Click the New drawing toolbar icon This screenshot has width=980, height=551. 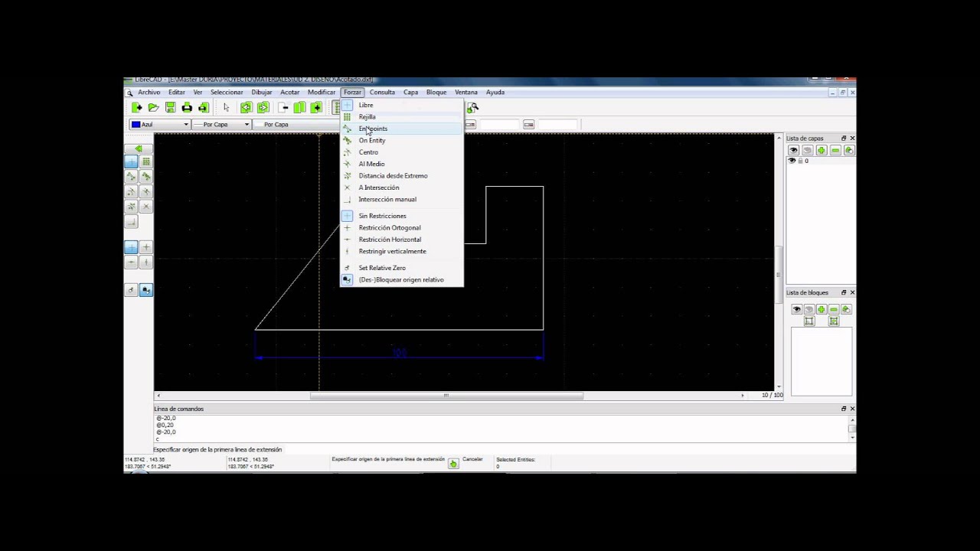136,108
